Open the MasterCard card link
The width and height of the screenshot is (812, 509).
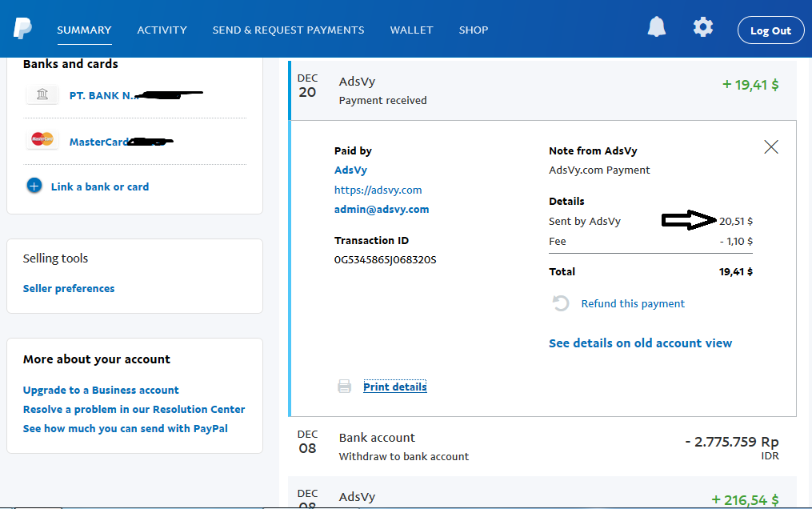click(x=98, y=142)
